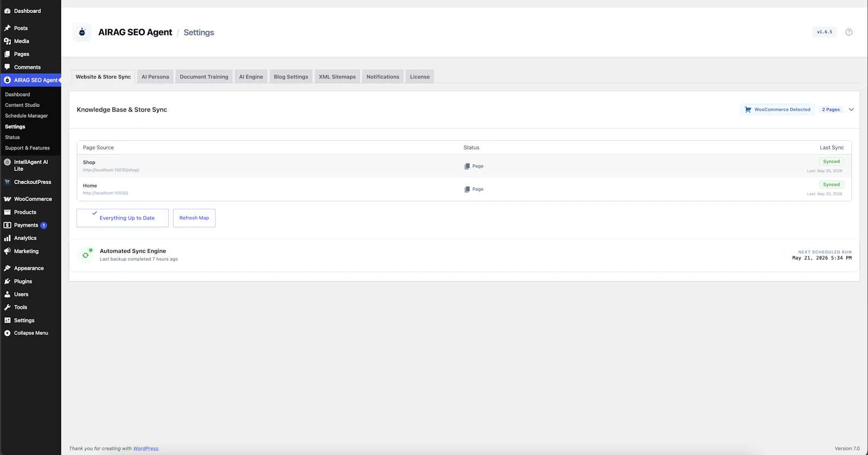
Task: Click the http://localhost:10030/ Home URL text
Action: (106, 193)
